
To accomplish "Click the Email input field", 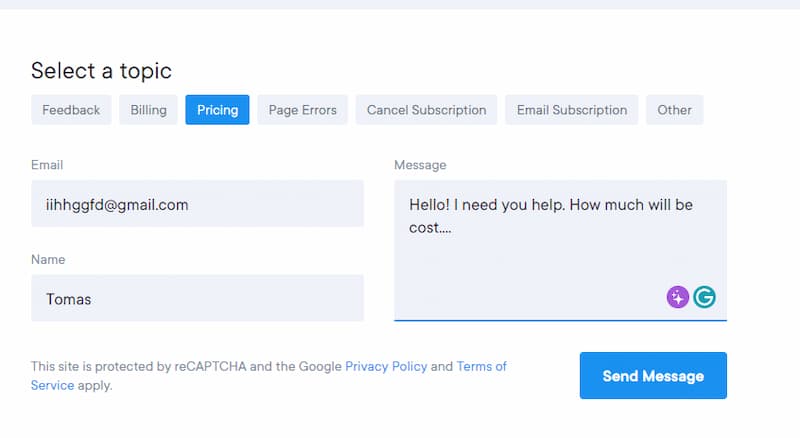I will click(197, 203).
